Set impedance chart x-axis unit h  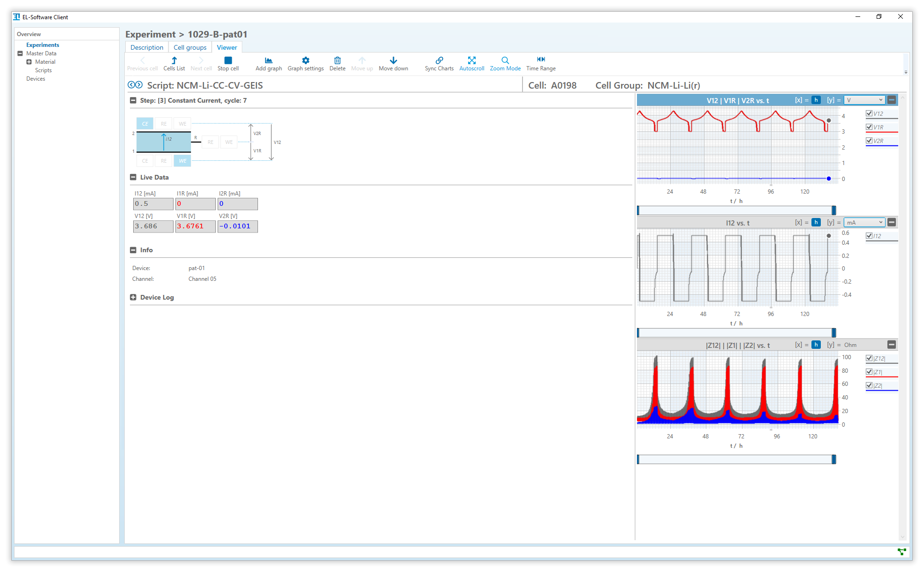(x=816, y=345)
